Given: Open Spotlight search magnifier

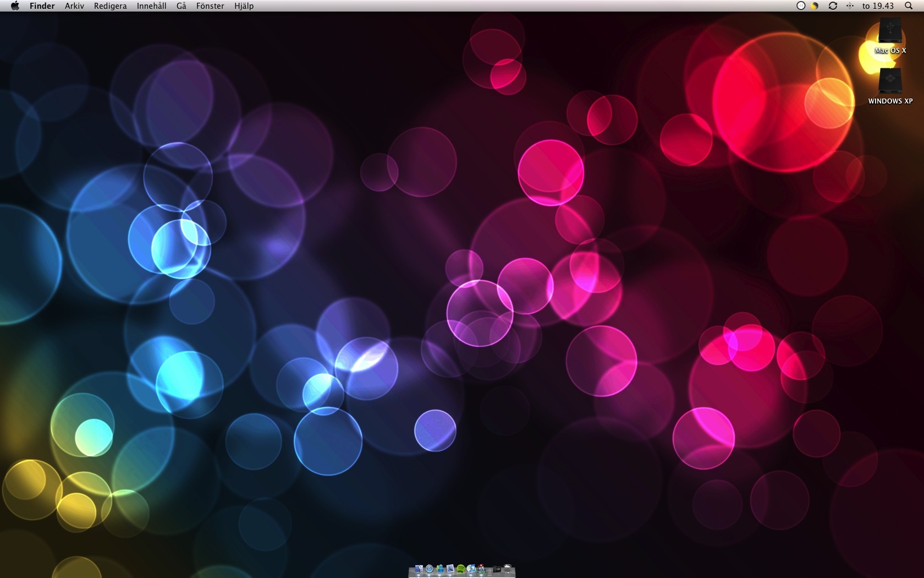Looking at the screenshot, I should coord(909,6).
